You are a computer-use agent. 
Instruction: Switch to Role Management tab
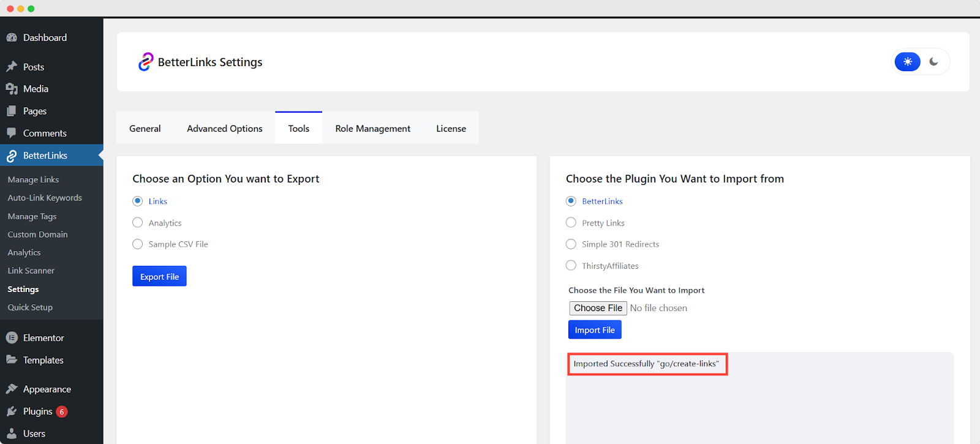[372, 129]
